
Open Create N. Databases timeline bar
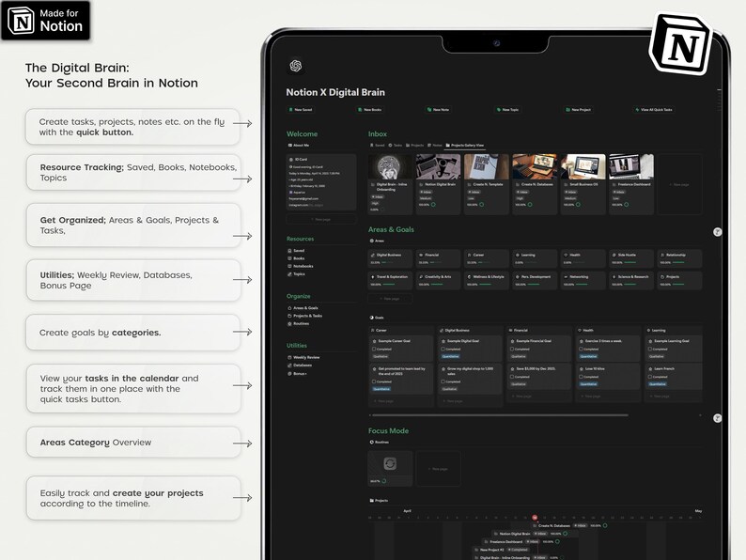coord(569,526)
